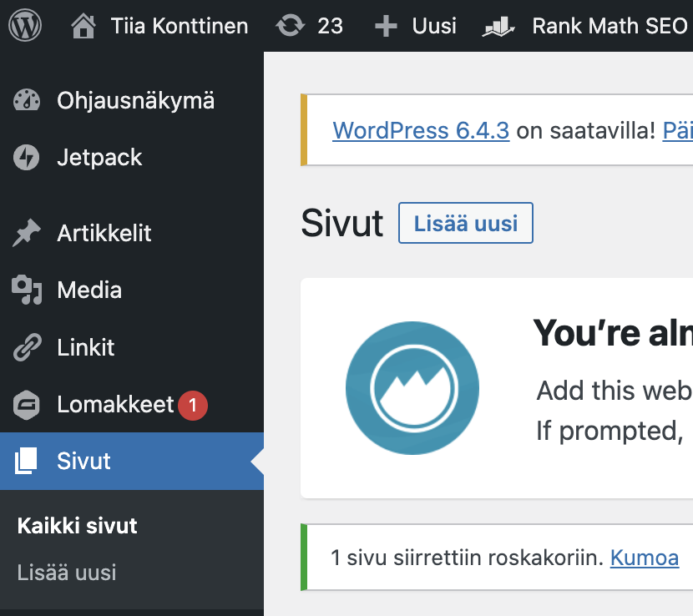
Task: Click the round blue mountain logo image
Action: pos(412,388)
